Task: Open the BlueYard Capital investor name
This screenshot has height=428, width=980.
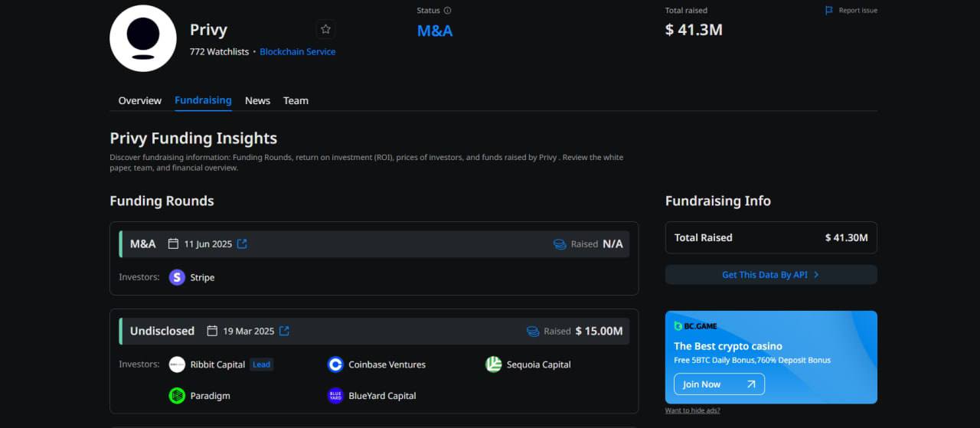Action: click(382, 396)
